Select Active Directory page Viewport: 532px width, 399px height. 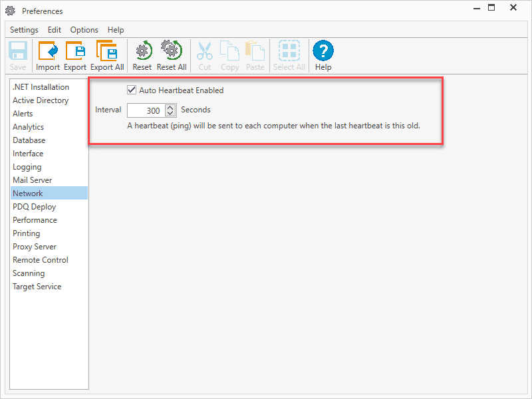(49, 100)
